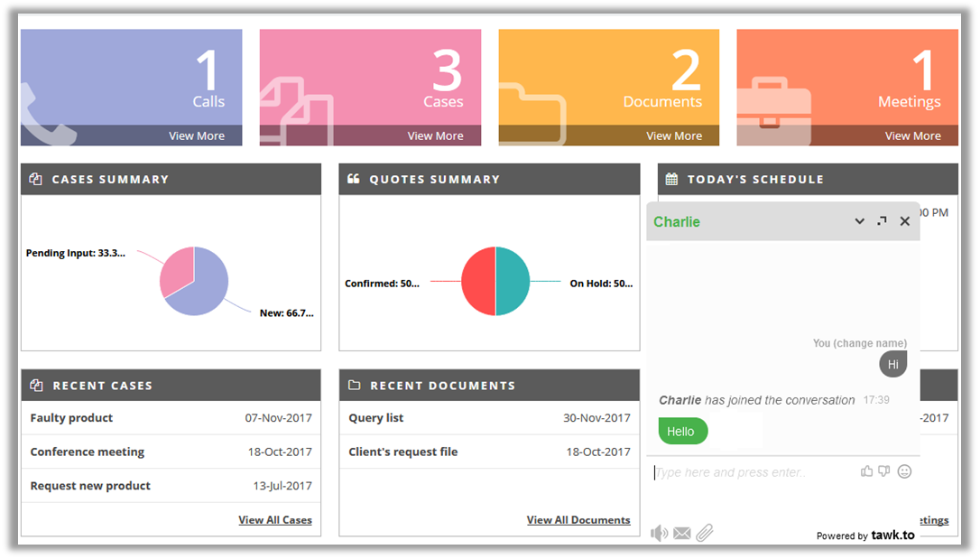980x559 pixels.
Task: Click the thumbs down rating icon in chat
Action: click(x=884, y=471)
